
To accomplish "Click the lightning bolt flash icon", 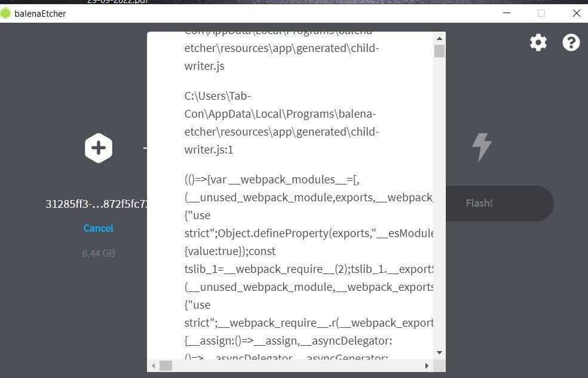I will coord(482,147).
